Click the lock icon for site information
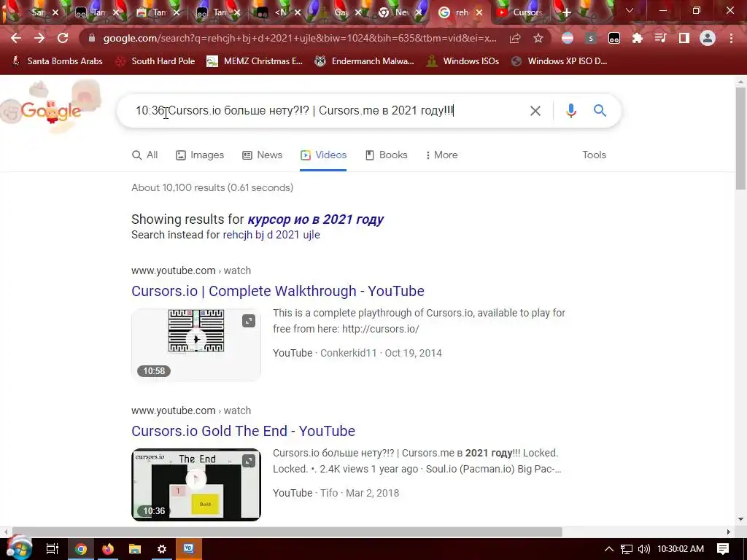The height and width of the screenshot is (560, 747). pos(91,38)
